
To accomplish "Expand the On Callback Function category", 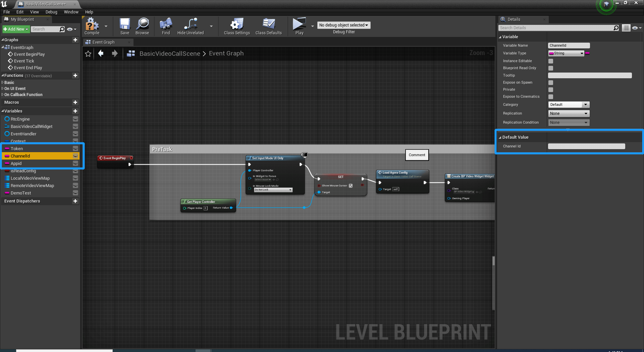I will click(x=2, y=95).
